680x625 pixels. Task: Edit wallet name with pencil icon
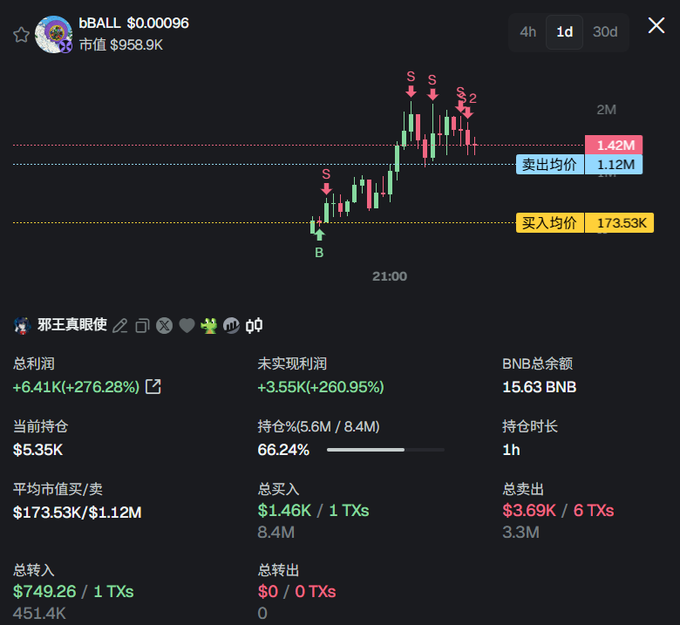pyautogui.click(x=120, y=325)
